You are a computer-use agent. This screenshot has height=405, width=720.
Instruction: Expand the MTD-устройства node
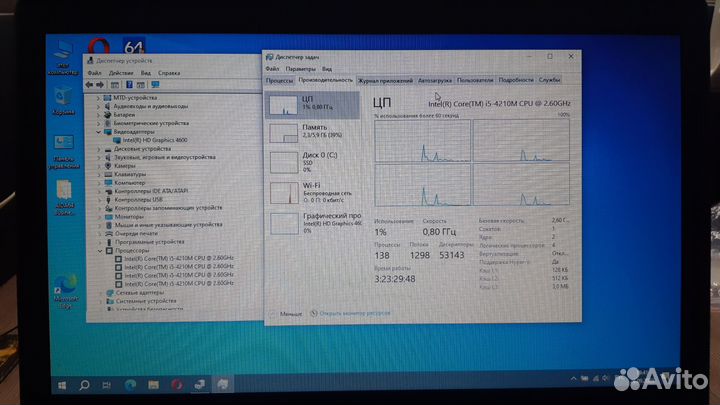coord(98,98)
